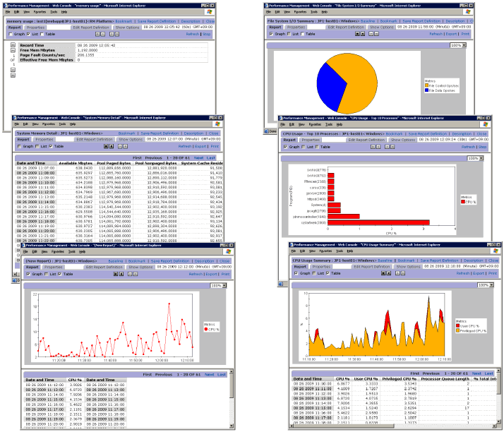Click first-record arrow icon in memory usage window
504x432 pixels.
97,34
